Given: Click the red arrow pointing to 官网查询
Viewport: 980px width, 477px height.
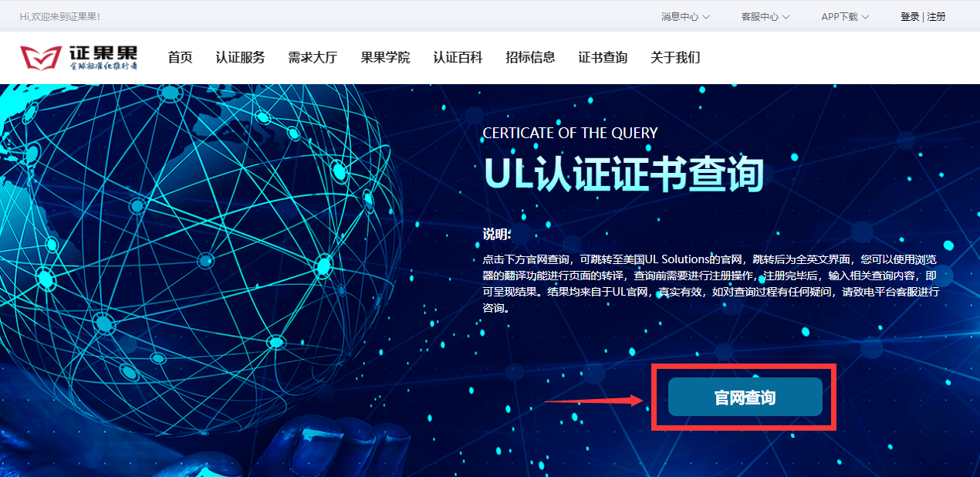Looking at the screenshot, I should click(x=594, y=400).
